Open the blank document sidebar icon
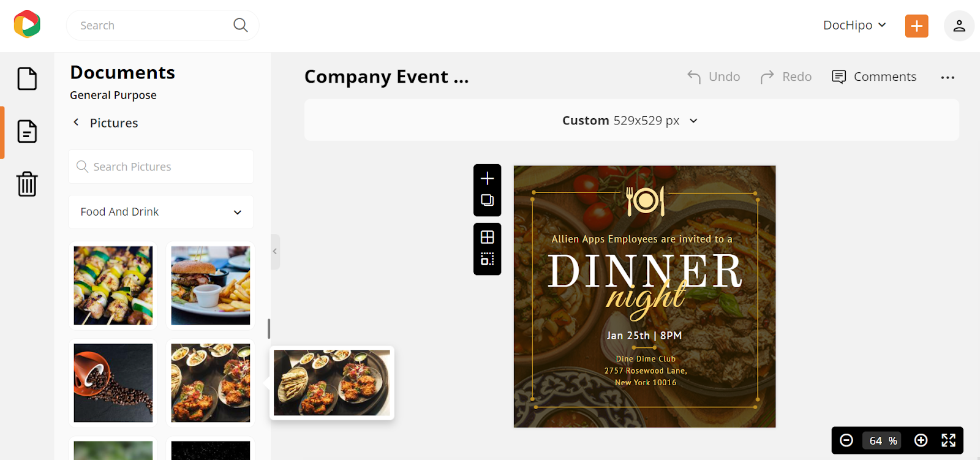 tap(27, 78)
